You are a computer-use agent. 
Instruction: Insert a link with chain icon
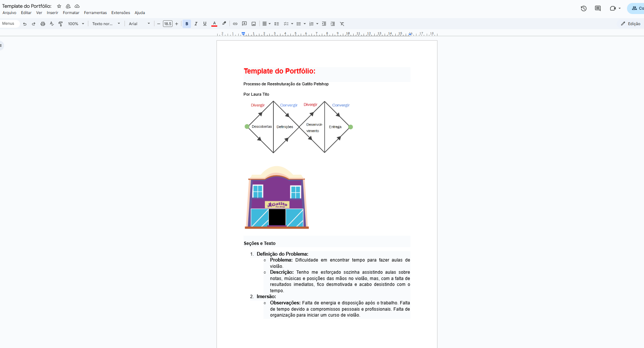point(235,24)
